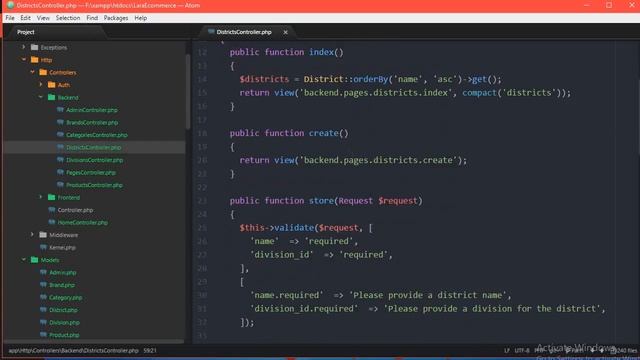Click the Brand.php file icon
This screenshot has width=640, height=360.
tap(43, 284)
